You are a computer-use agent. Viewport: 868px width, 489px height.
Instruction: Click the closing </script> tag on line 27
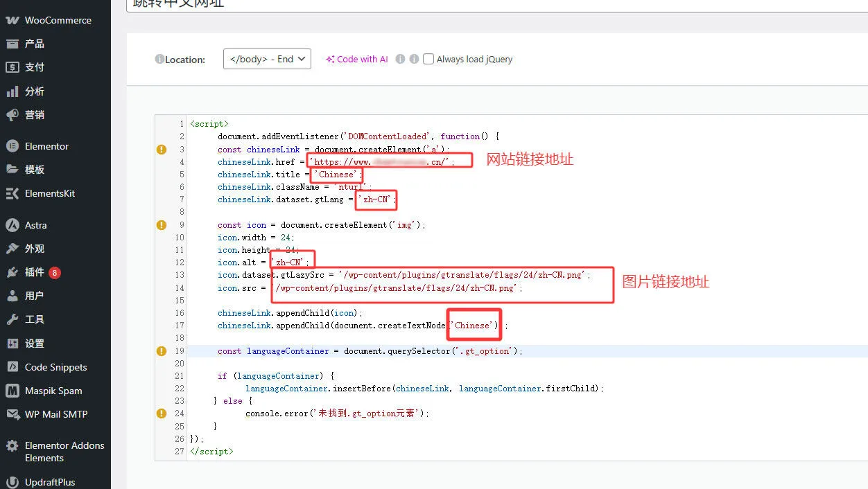point(211,452)
